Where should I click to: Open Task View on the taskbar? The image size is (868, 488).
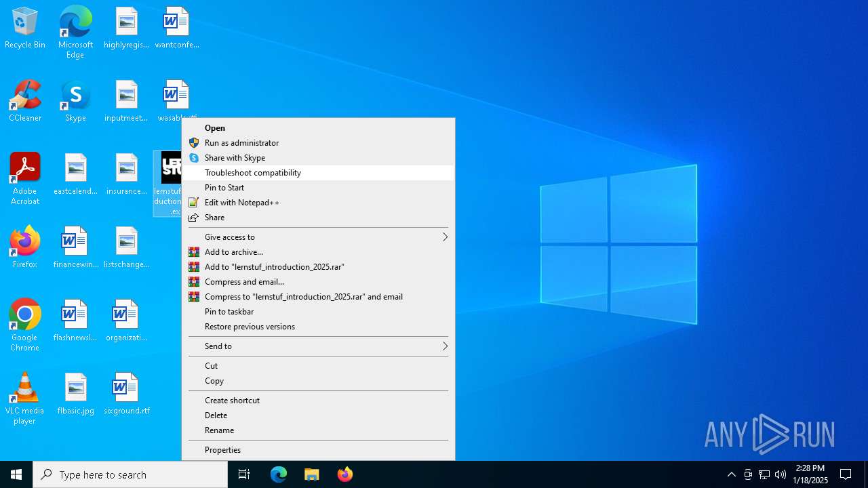244,474
